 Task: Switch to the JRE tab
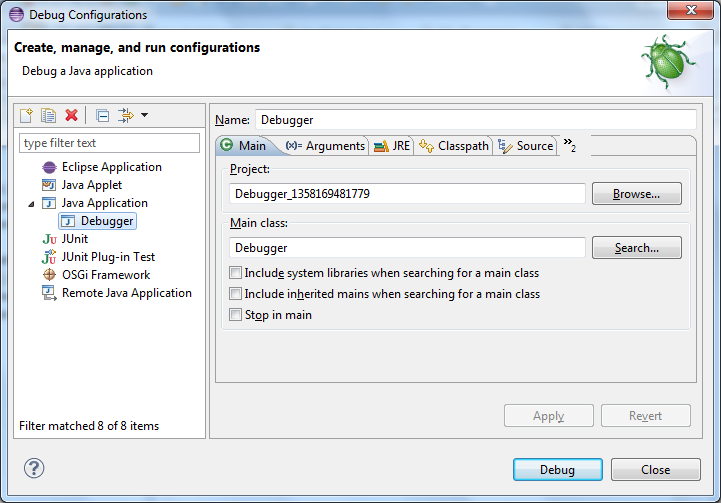click(392, 146)
